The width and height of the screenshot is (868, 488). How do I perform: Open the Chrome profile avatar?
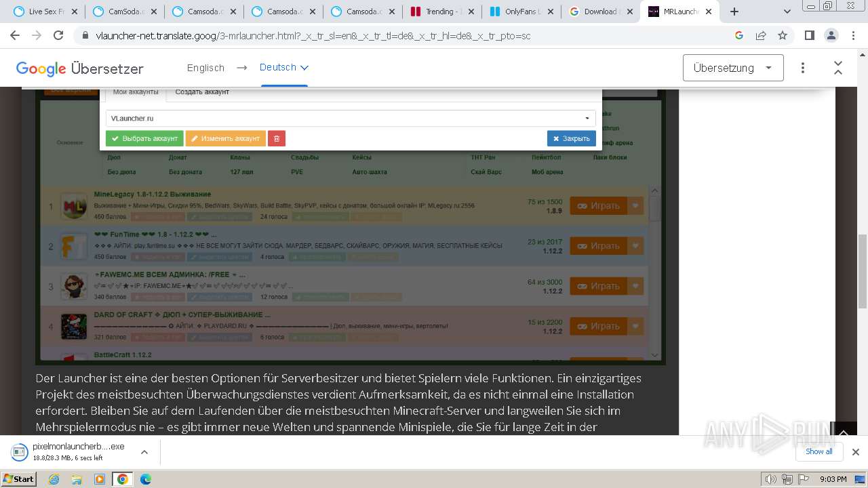point(831,36)
